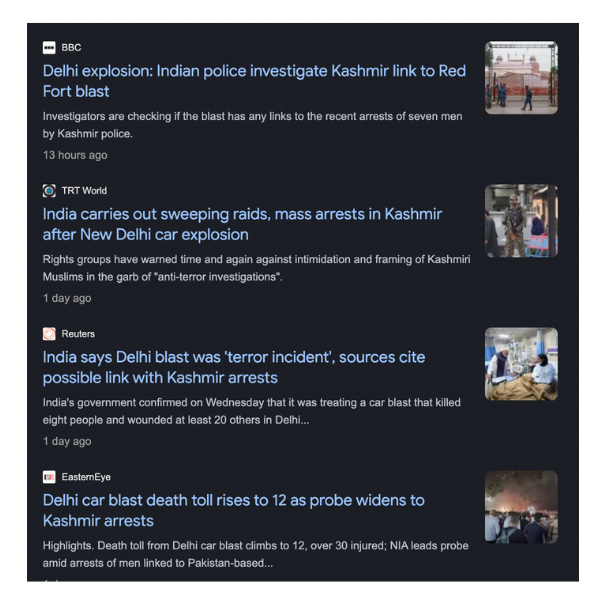Click the Red Fort thumbnail image

[521, 78]
